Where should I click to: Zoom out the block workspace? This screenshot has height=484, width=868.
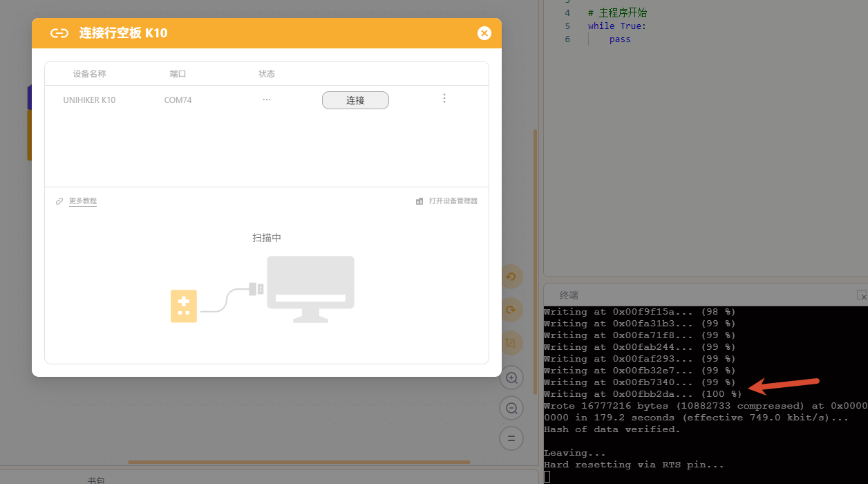511,408
